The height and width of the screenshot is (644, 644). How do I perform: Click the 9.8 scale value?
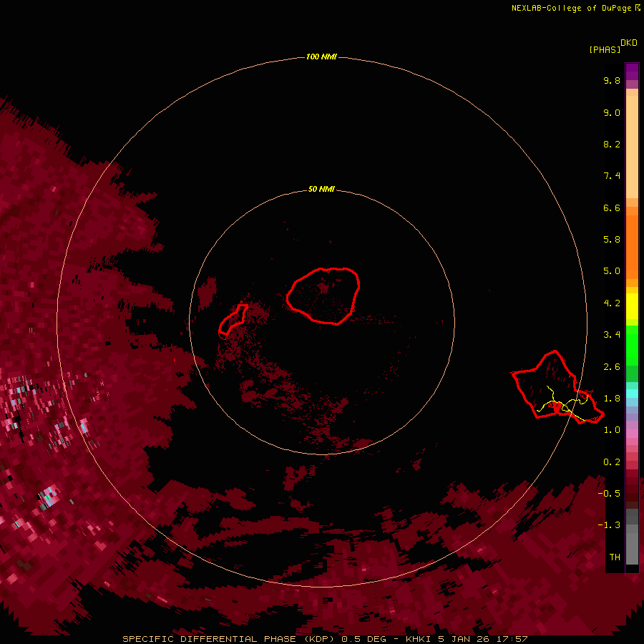pos(612,80)
